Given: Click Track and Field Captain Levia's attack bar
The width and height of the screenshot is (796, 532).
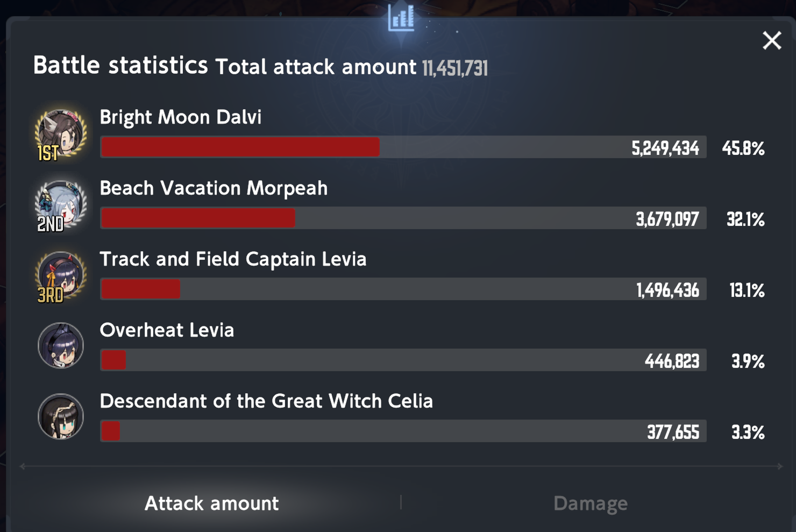Looking at the screenshot, I should click(x=141, y=289).
